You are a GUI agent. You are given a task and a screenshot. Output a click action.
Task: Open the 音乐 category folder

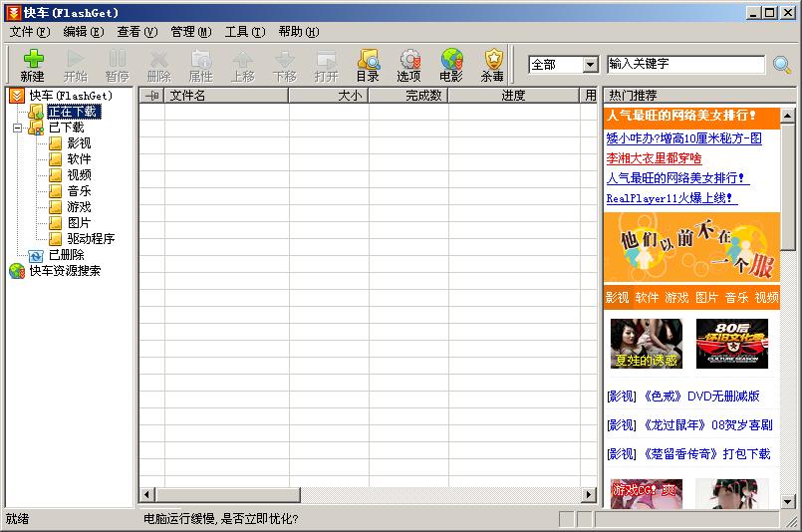79,191
